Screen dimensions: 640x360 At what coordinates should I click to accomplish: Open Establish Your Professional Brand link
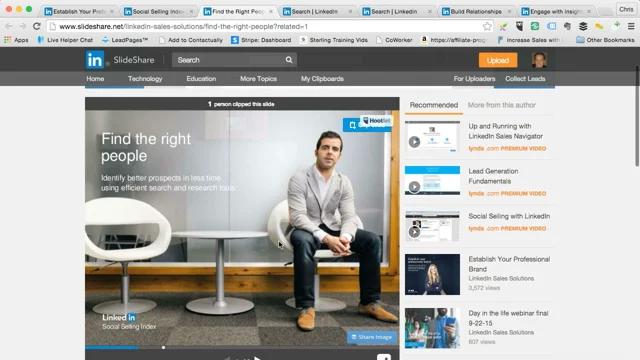click(509, 264)
